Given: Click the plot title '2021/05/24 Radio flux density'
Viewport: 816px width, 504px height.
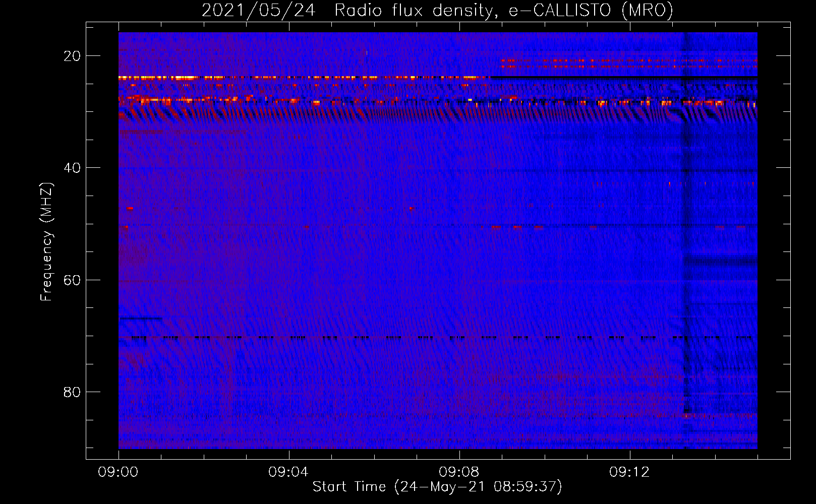Looking at the screenshot, I should coord(437,10).
